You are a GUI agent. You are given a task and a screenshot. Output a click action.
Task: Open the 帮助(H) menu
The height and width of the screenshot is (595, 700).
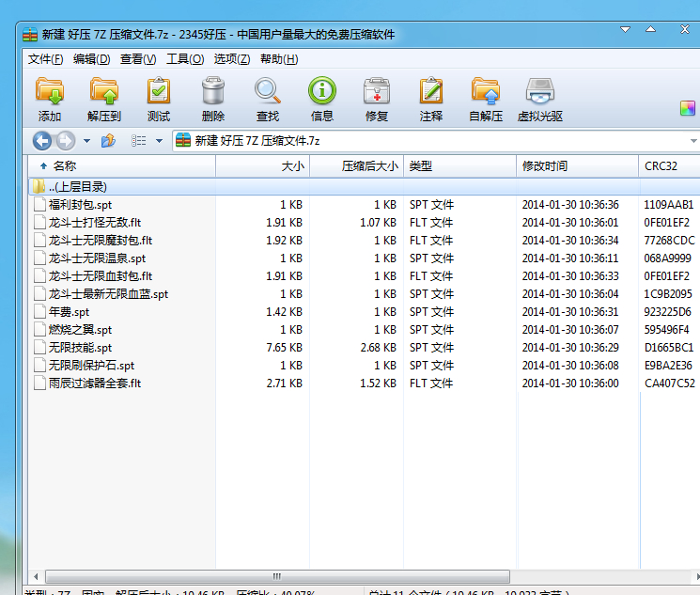click(x=279, y=59)
